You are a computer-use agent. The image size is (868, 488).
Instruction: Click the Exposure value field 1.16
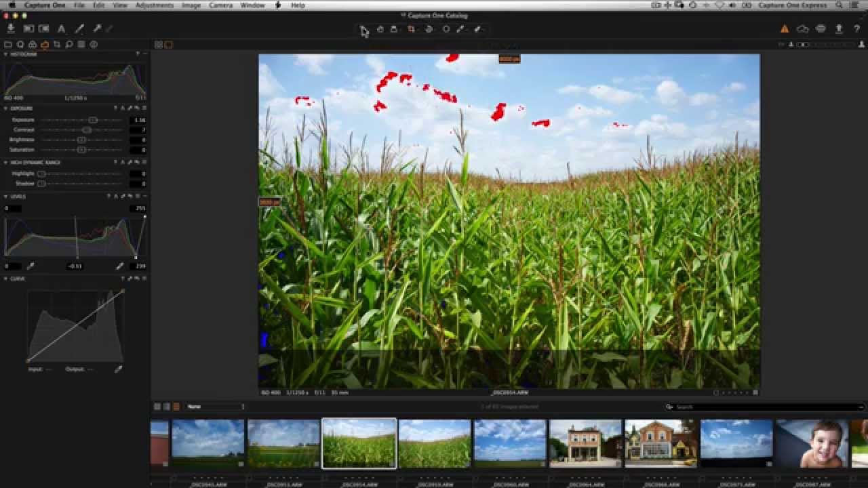[138, 120]
